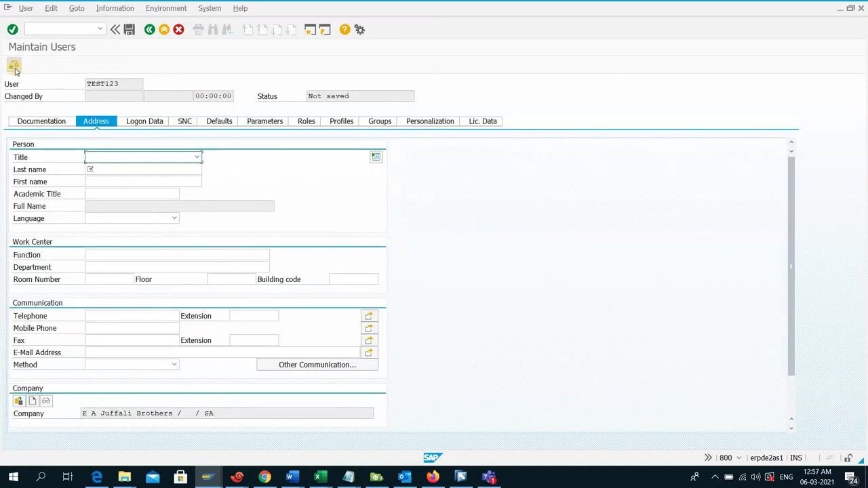868x488 pixels.
Task: Click the glasses display icon in Company section
Action: click(45, 401)
